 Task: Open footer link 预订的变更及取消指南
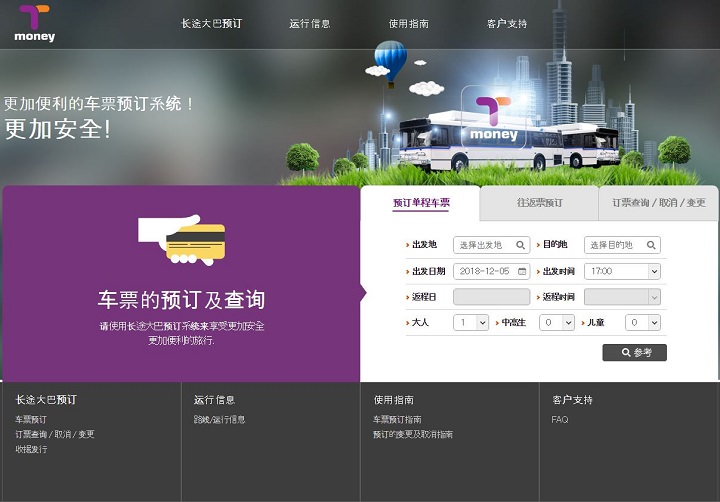[x=412, y=434]
